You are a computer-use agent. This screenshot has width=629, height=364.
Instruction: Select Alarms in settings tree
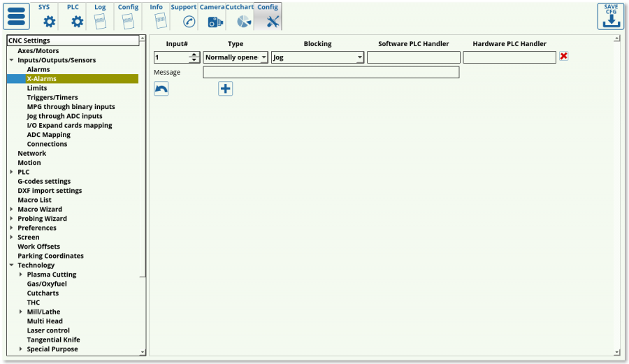(x=38, y=69)
